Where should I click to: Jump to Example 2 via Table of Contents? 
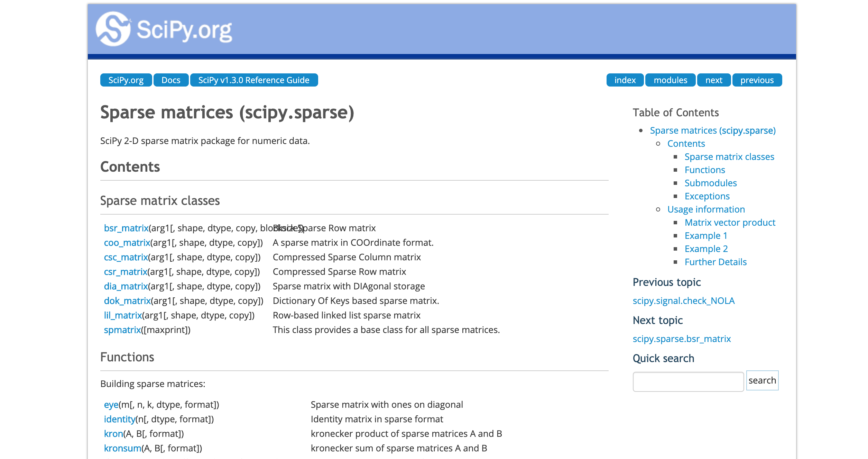[706, 249]
